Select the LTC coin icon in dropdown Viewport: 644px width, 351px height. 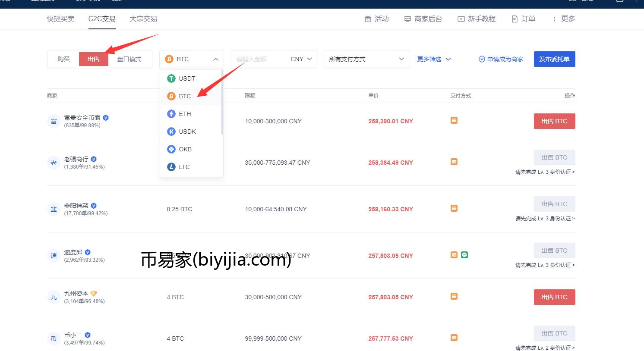click(171, 167)
